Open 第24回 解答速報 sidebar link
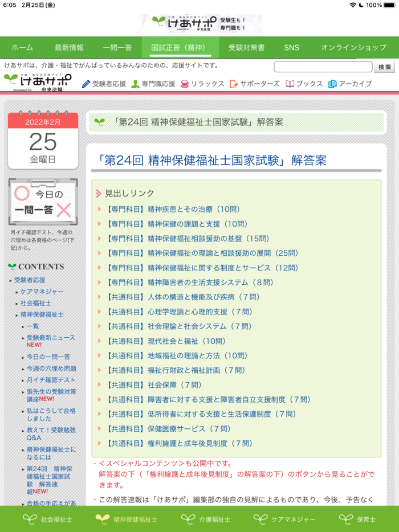This screenshot has height=532, width=399. coord(50,480)
